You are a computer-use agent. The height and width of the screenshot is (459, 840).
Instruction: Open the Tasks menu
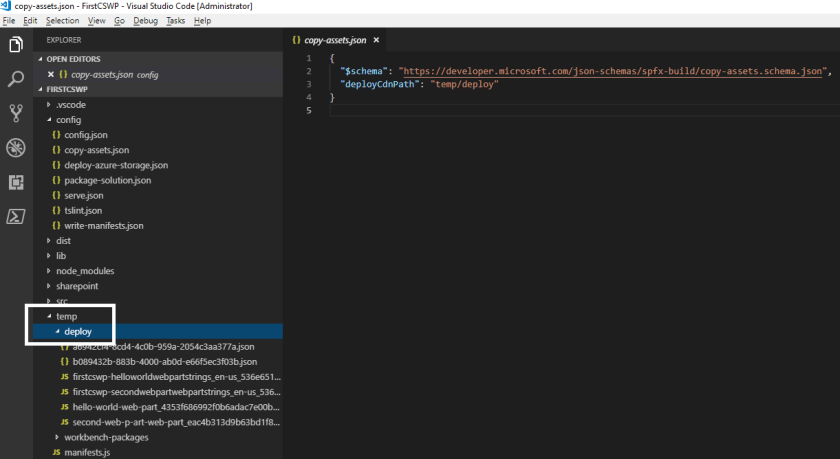(x=175, y=20)
